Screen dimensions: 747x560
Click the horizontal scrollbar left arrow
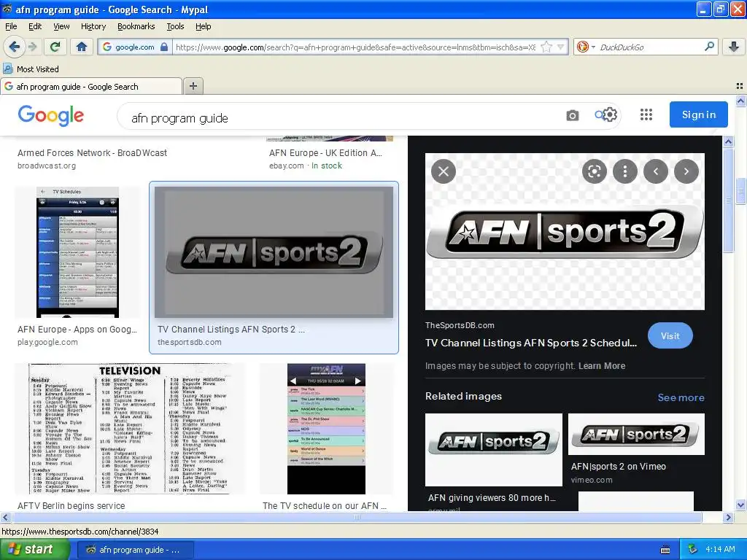[x=5, y=517]
